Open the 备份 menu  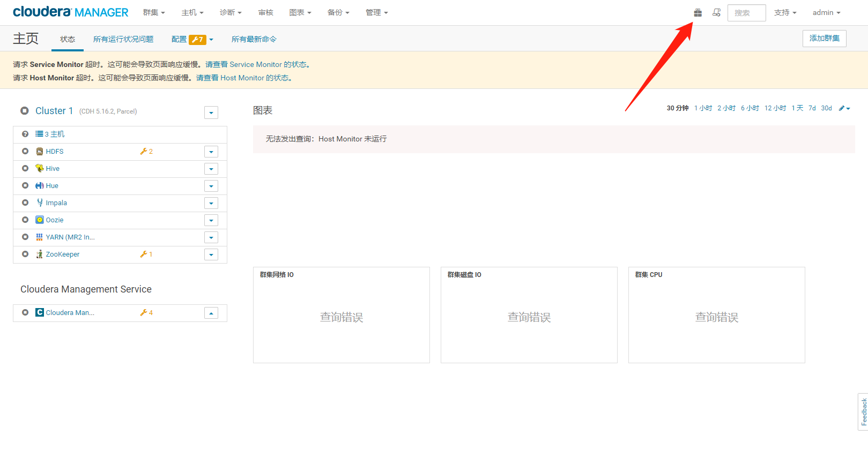338,12
